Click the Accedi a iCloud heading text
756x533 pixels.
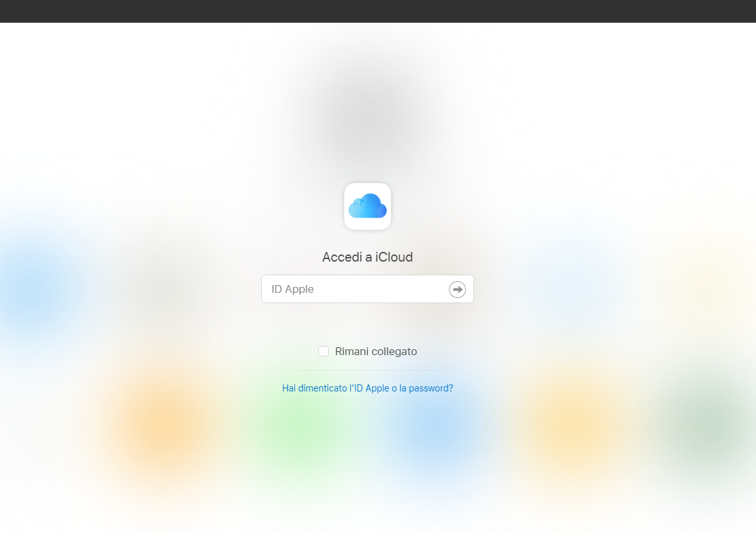click(x=368, y=257)
